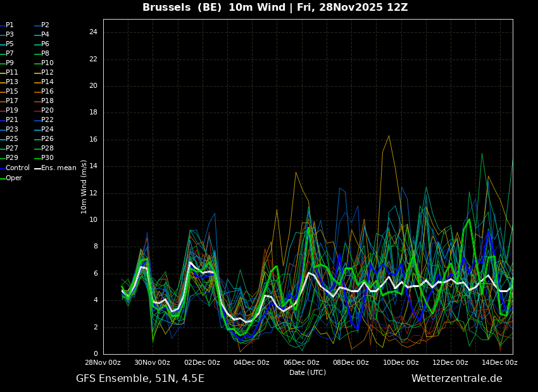
Task: Click the P17 legend label
Action: (x=9, y=101)
